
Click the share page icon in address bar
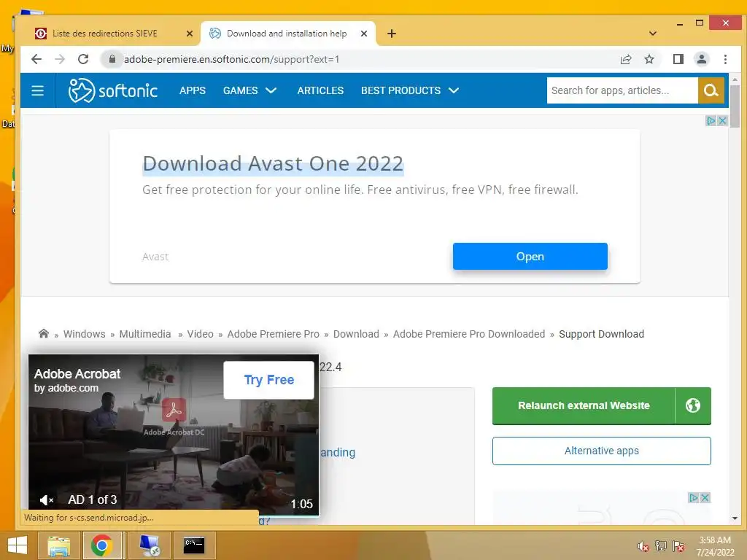(x=625, y=59)
